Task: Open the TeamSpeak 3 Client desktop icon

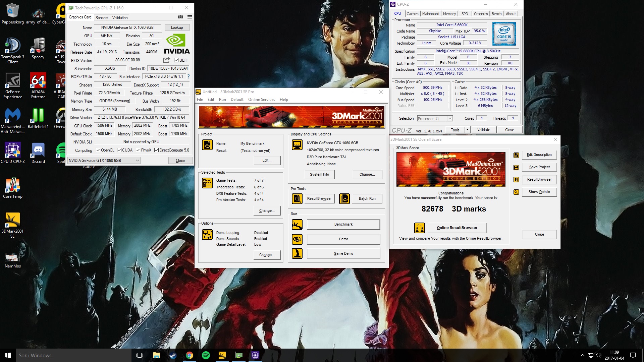Action: (x=13, y=51)
